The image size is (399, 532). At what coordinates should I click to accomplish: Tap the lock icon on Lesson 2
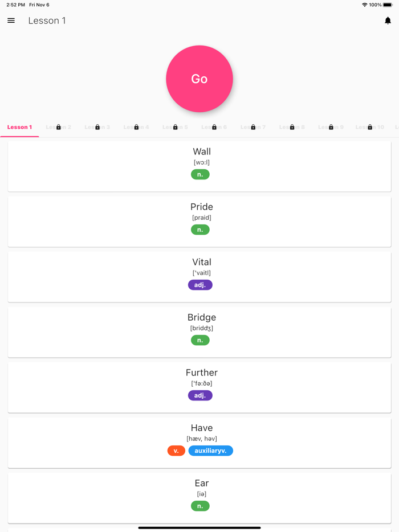pos(59,127)
